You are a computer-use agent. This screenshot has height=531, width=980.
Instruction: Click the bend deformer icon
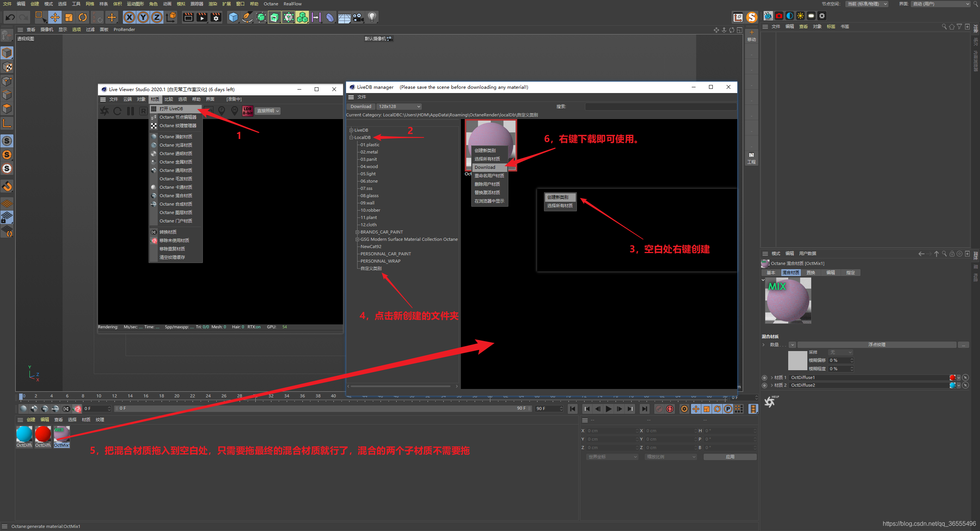tap(330, 17)
